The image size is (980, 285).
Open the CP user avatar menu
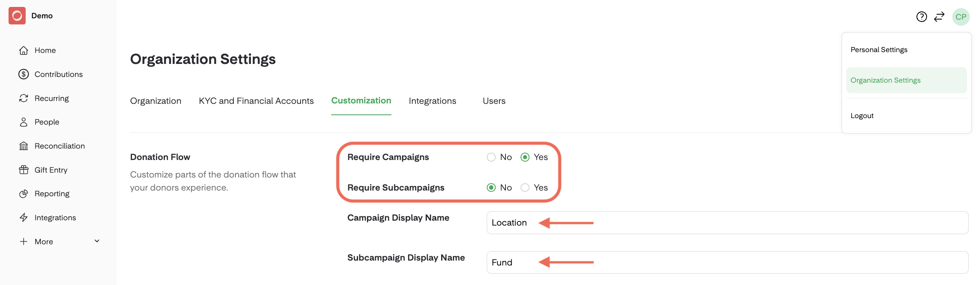[x=961, y=17]
